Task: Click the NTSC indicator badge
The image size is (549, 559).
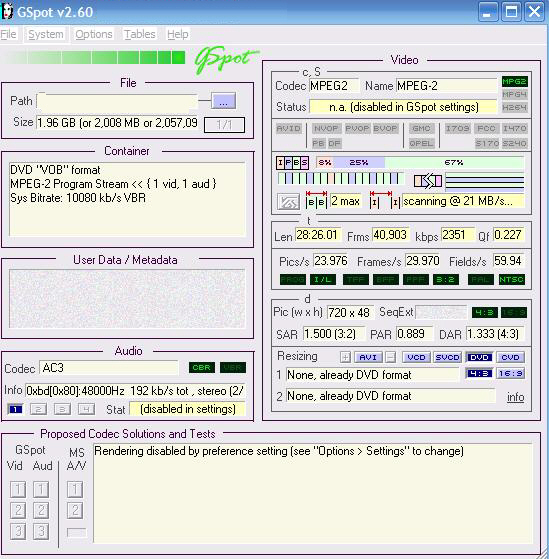Action: pyautogui.click(x=512, y=280)
